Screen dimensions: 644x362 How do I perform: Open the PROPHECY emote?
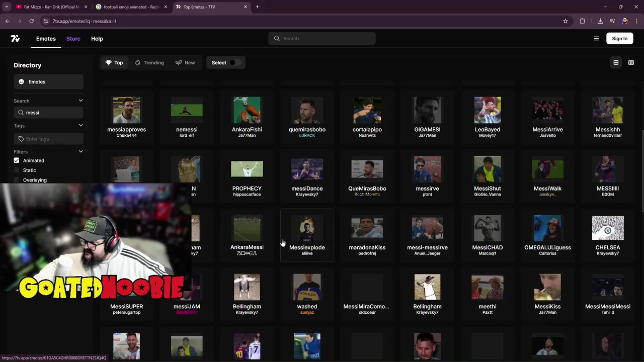[247, 176]
